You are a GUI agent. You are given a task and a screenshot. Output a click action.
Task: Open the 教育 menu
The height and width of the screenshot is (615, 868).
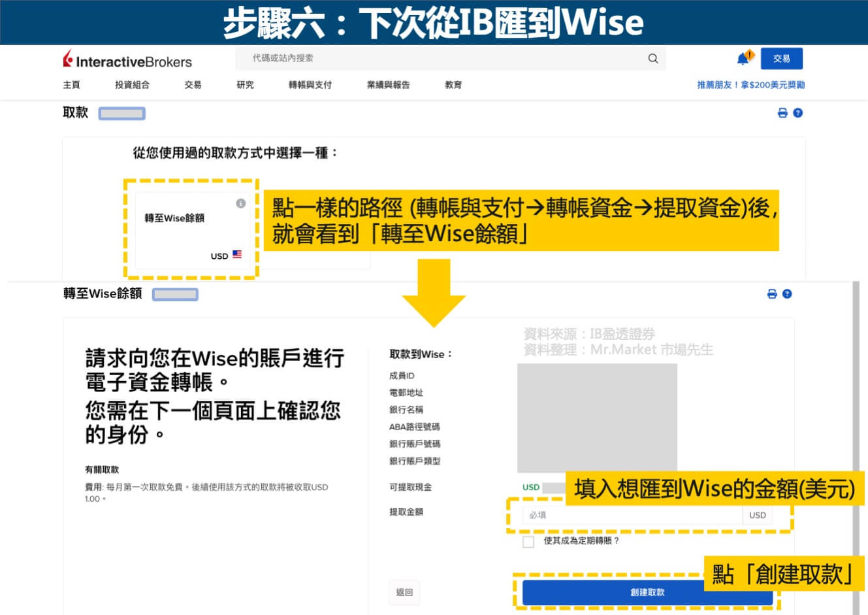click(x=453, y=85)
